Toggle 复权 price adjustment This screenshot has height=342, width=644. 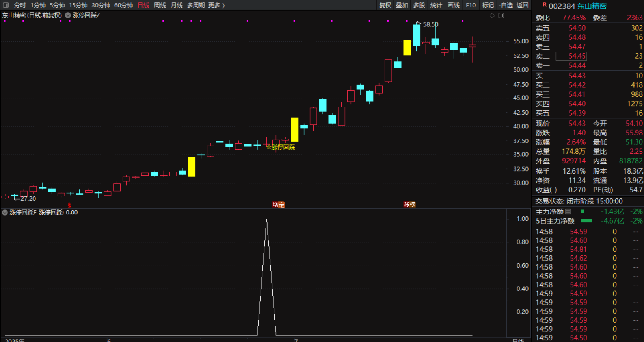coord(385,5)
